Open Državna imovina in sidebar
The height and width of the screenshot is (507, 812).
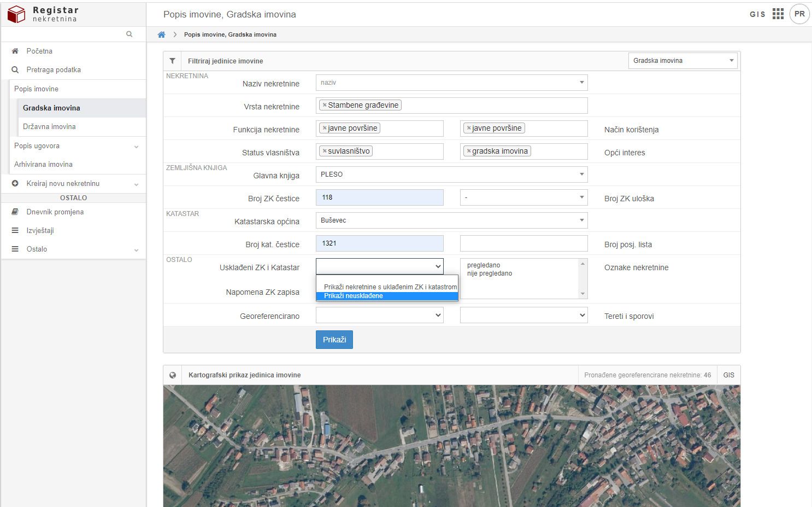pos(49,126)
